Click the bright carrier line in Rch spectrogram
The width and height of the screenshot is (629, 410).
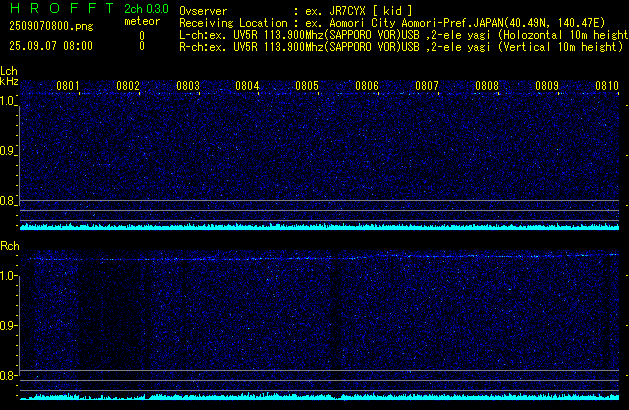(x=320, y=257)
